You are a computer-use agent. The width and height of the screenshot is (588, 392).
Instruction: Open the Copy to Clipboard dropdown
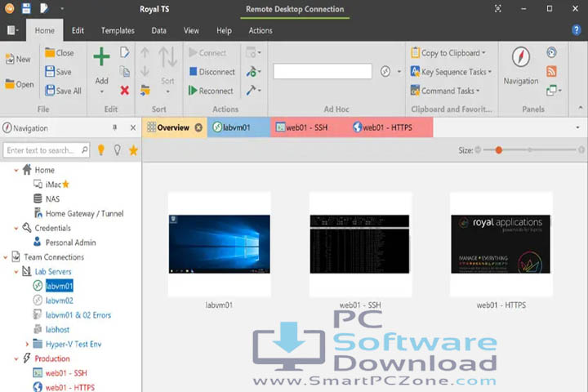coord(448,53)
